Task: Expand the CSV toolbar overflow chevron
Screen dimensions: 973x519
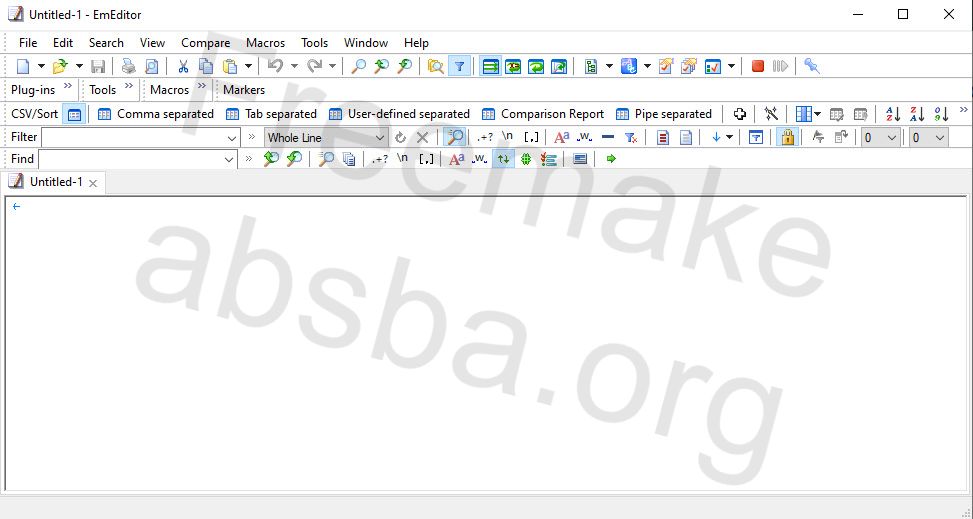Action: [964, 110]
